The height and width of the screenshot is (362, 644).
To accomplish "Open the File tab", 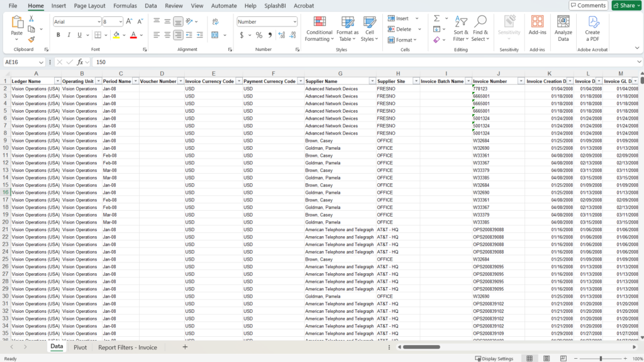I will tap(13, 6).
